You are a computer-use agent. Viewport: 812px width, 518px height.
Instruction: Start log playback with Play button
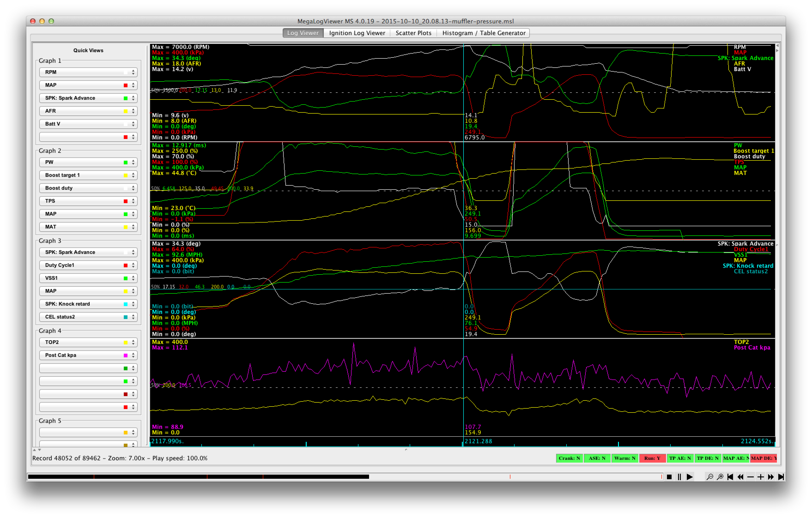point(690,476)
